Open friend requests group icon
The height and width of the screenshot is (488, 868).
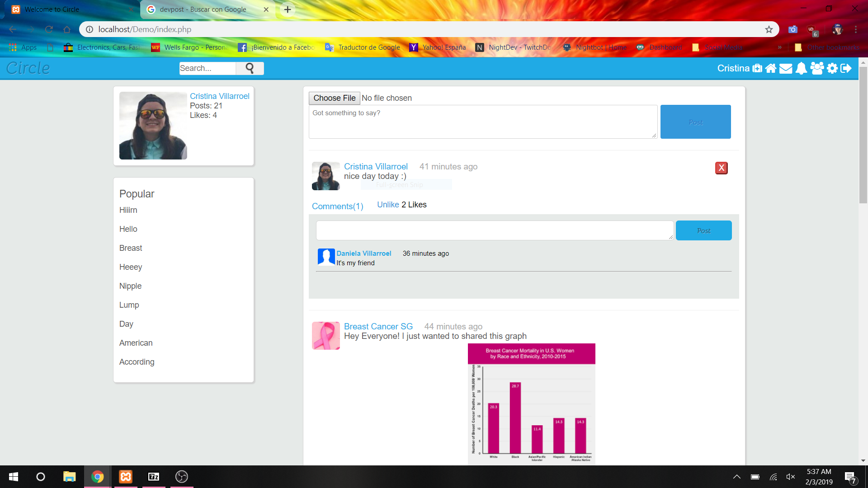(817, 68)
